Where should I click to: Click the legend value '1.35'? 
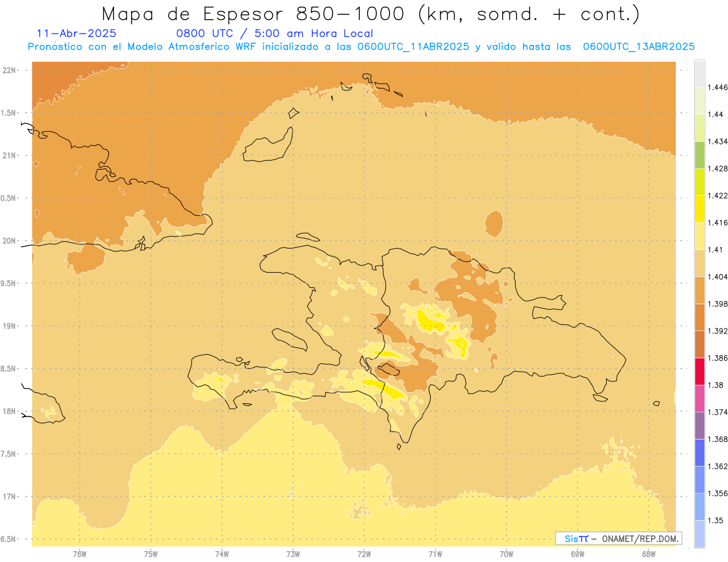(716, 520)
